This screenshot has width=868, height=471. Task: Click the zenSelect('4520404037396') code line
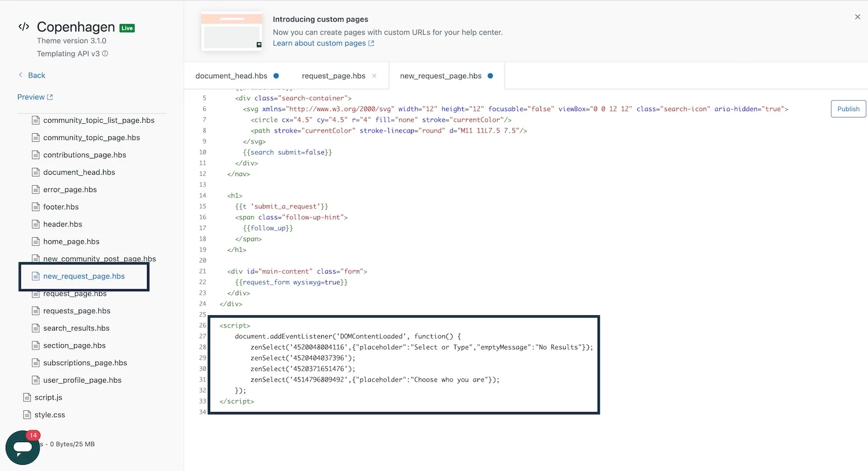pos(303,358)
